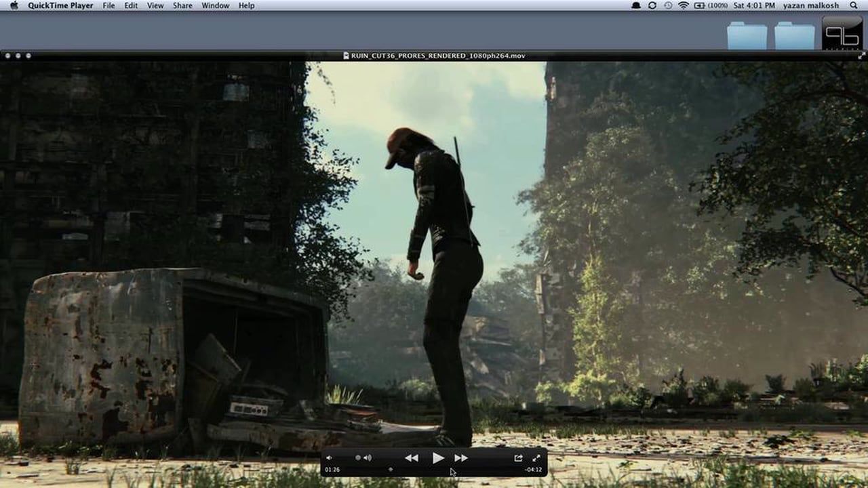The width and height of the screenshot is (868, 488).
Task: Set maximum volume with loud speaker icon
Action: (x=368, y=458)
